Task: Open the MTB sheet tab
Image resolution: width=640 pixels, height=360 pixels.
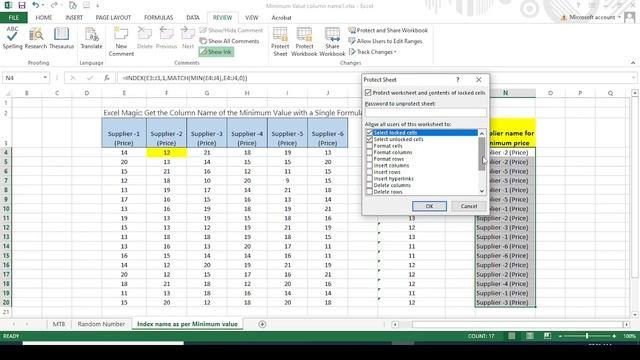Action: (59, 324)
